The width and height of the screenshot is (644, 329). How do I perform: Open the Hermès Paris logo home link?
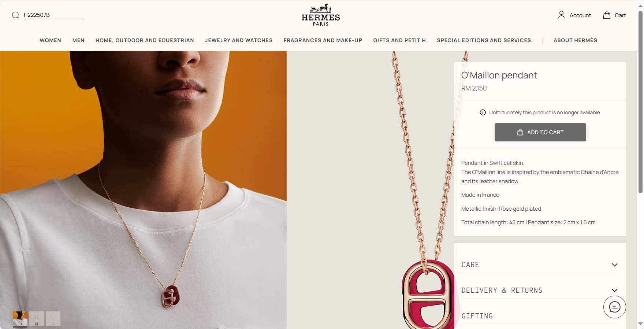321,15
